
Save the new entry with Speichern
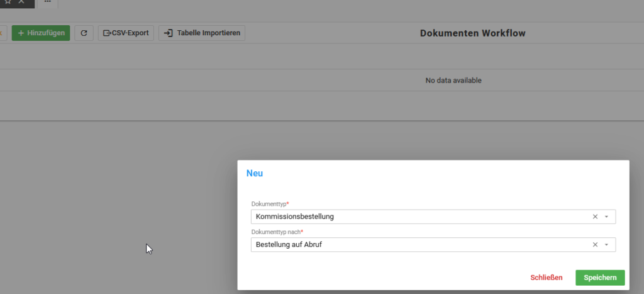coord(600,278)
